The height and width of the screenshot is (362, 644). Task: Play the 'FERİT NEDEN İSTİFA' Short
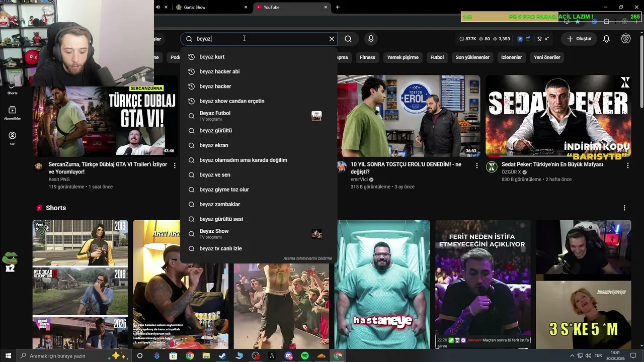pos(483,285)
